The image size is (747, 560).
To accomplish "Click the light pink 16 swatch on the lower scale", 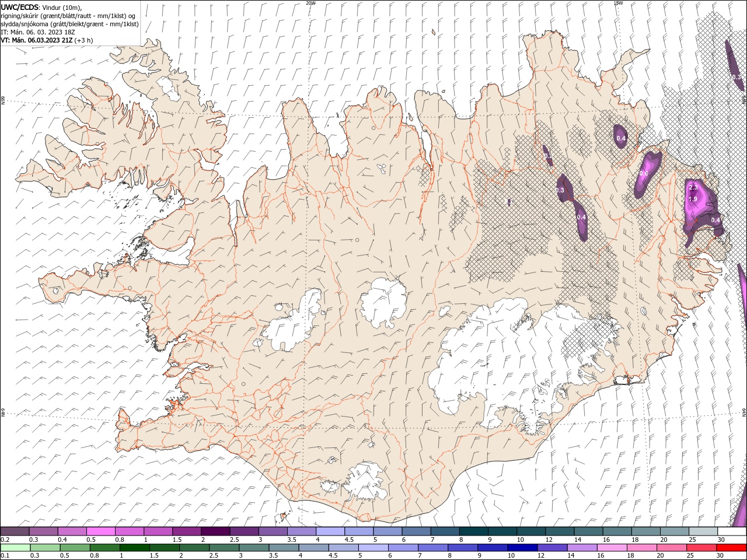I will click(x=611, y=548).
